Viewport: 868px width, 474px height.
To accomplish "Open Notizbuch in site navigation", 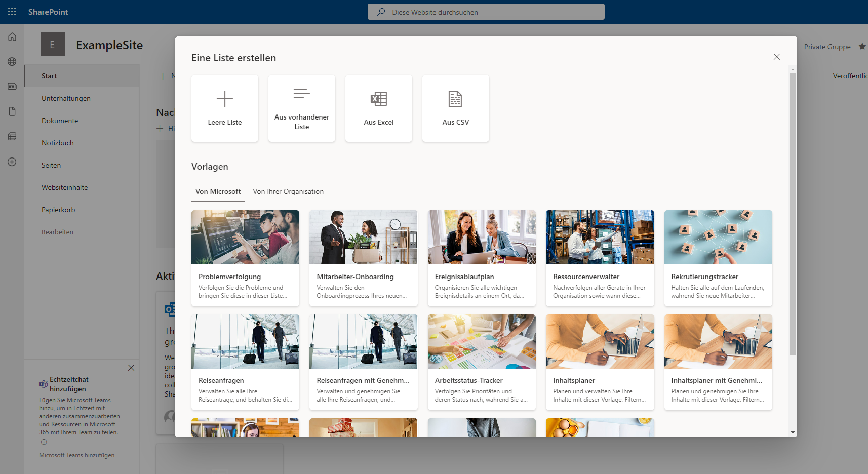I will (82, 143).
